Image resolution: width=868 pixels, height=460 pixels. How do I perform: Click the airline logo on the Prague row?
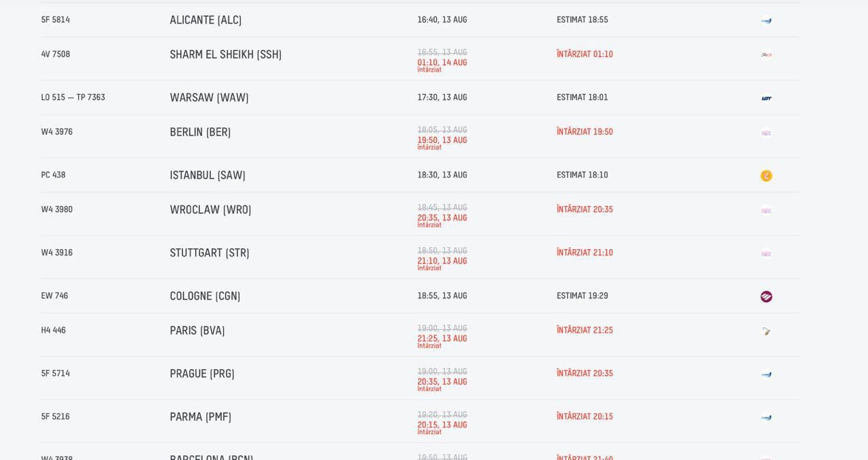pyautogui.click(x=766, y=374)
